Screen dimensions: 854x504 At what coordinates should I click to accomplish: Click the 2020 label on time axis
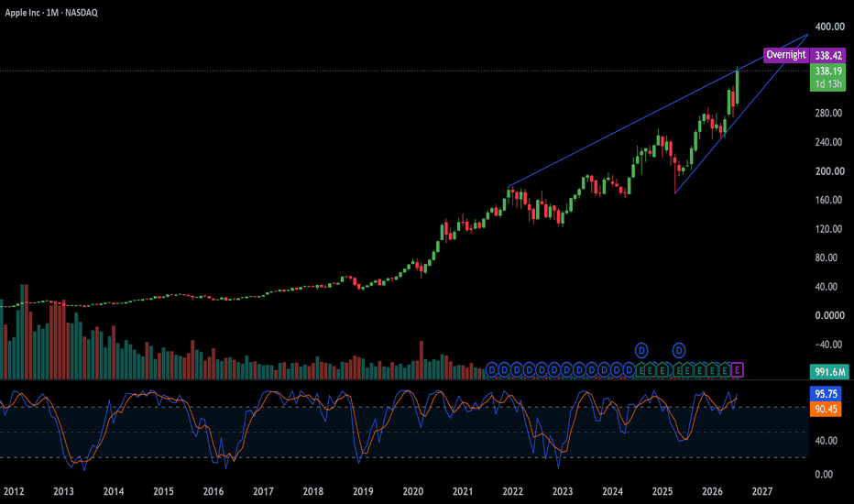(413, 491)
